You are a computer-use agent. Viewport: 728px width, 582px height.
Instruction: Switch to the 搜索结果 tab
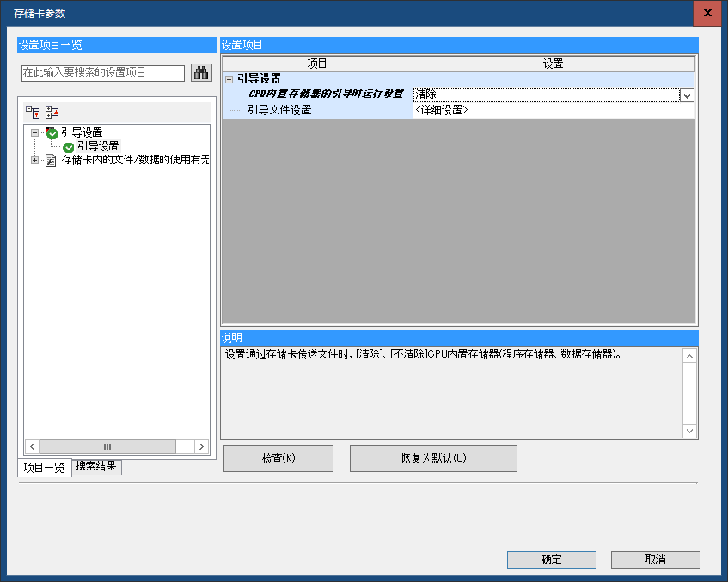[97, 467]
